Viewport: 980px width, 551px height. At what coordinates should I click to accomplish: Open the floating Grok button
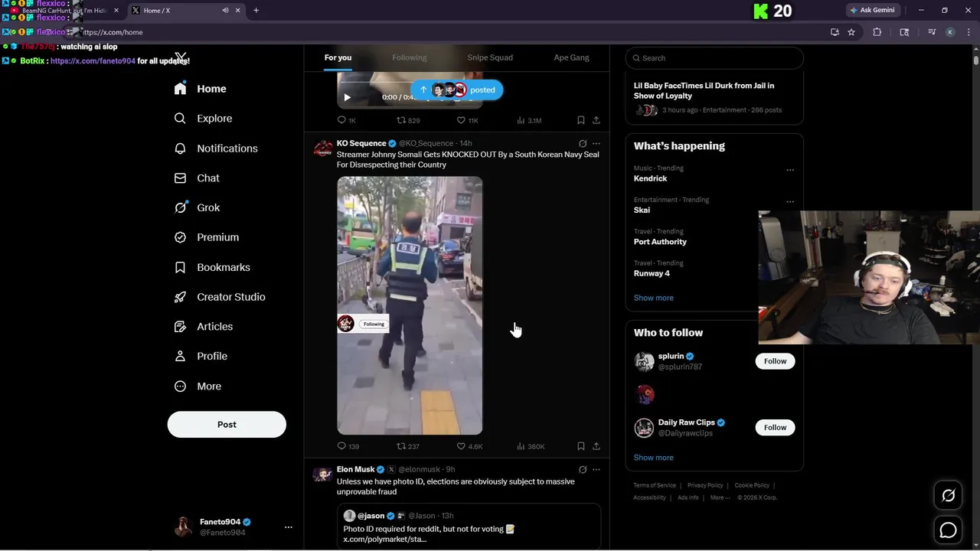[948, 495]
